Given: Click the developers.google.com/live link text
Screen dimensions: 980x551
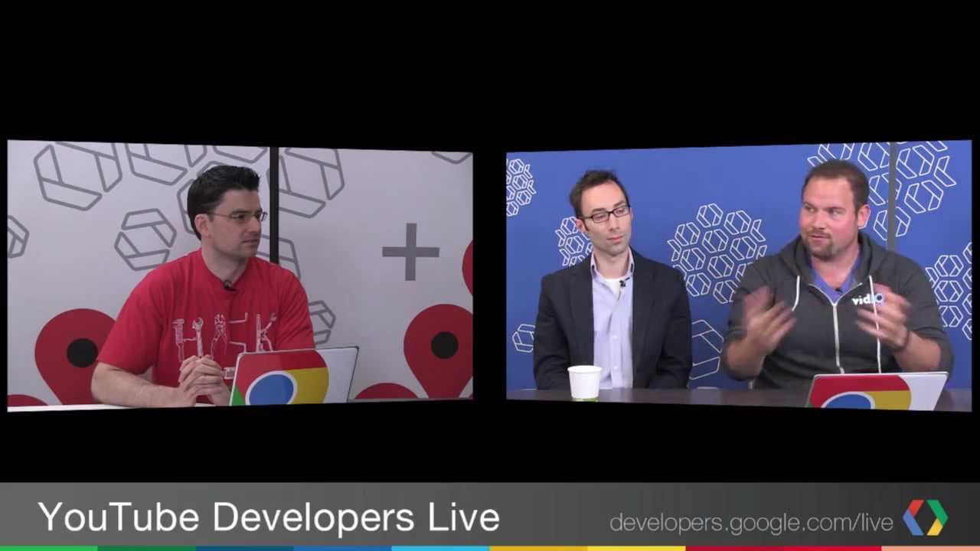Looking at the screenshot, I should pos(751,523).
